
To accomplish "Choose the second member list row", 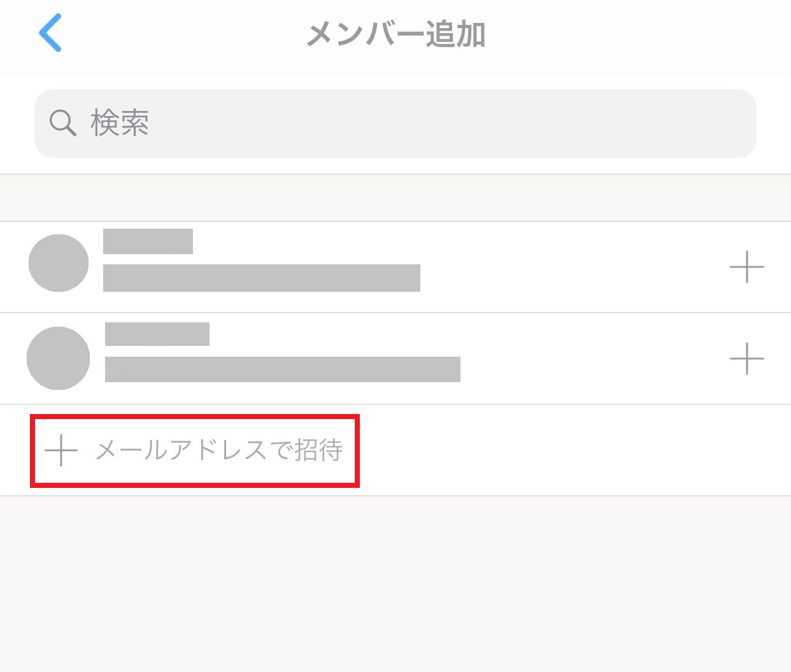I will coord(573,358).
